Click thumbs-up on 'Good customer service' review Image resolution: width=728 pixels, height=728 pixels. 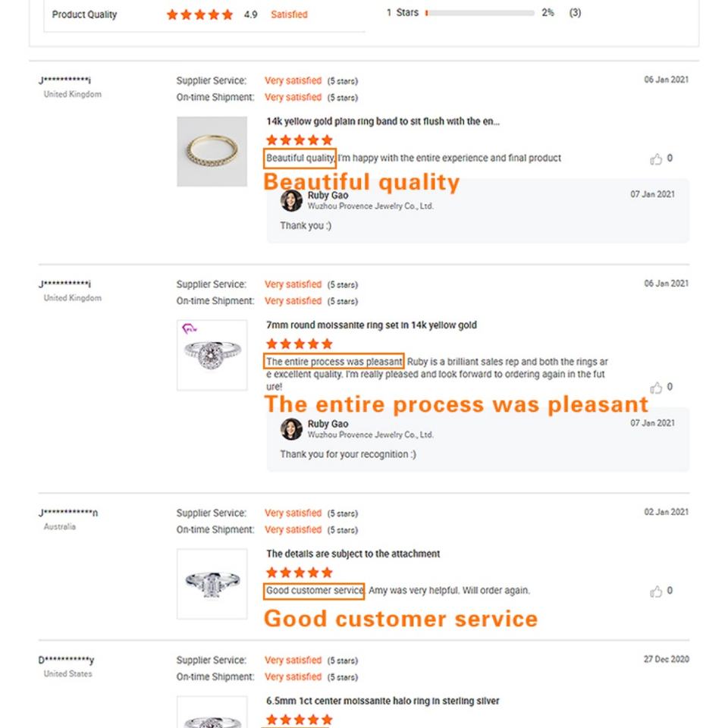coord(656,591)
